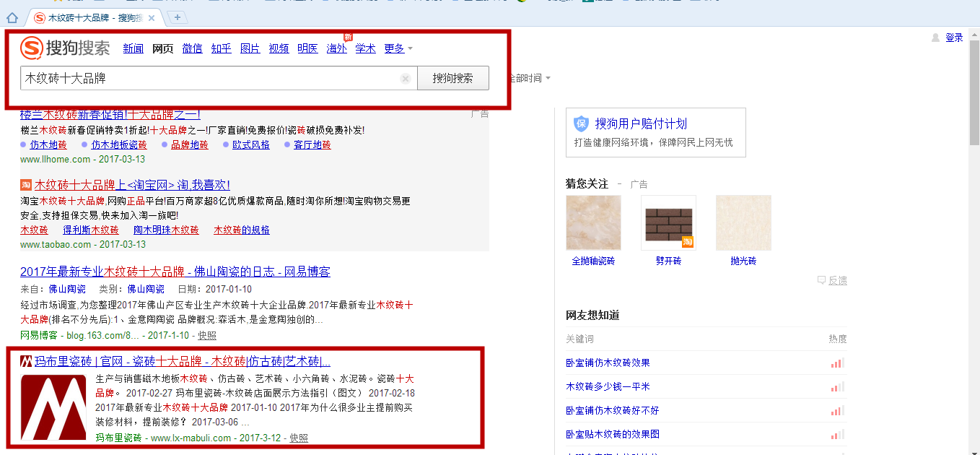Viewport: 980px width, 455px height.
Task: Open the 全部时间 time filter dropdown
Action: (530, 78)
